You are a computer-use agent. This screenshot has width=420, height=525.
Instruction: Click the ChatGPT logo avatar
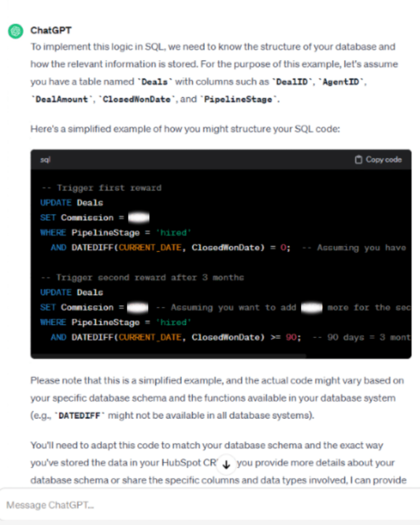click(15, 31)
